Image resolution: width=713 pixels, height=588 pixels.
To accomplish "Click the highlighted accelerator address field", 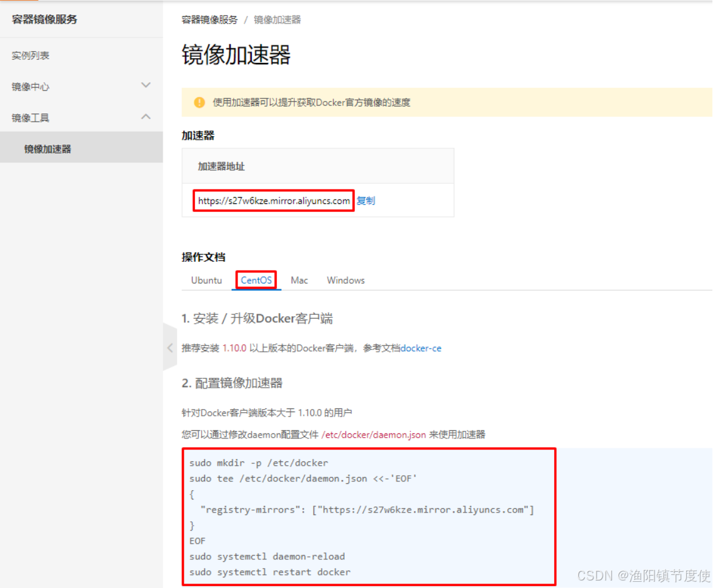I will tap(273, 200).
